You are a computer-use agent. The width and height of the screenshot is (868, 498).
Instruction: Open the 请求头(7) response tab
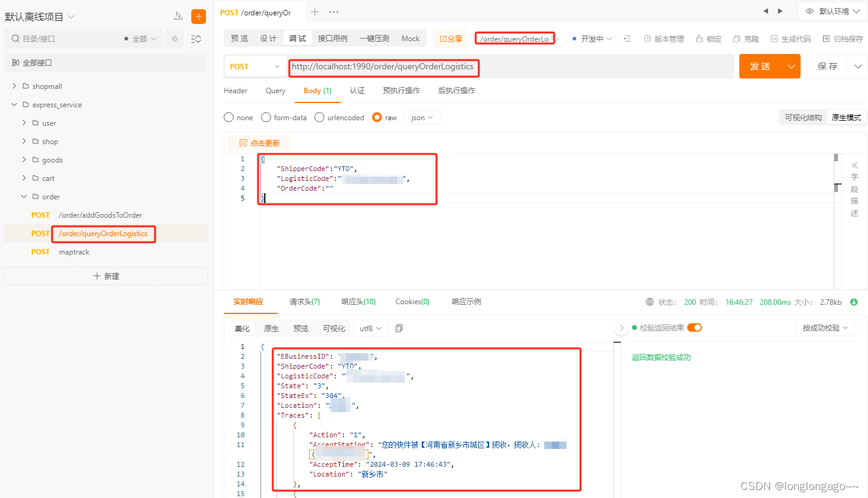[x=305, y=302]
